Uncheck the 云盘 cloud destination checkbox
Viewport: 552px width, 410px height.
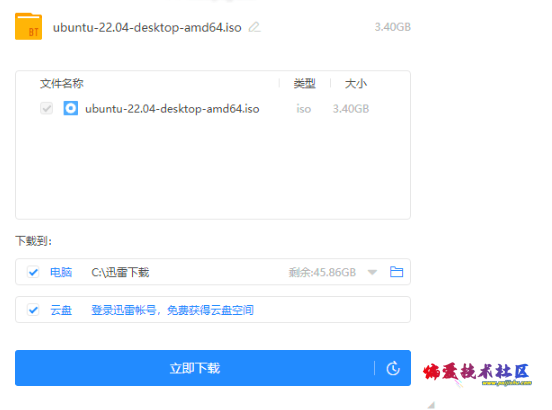click(33, 310)
